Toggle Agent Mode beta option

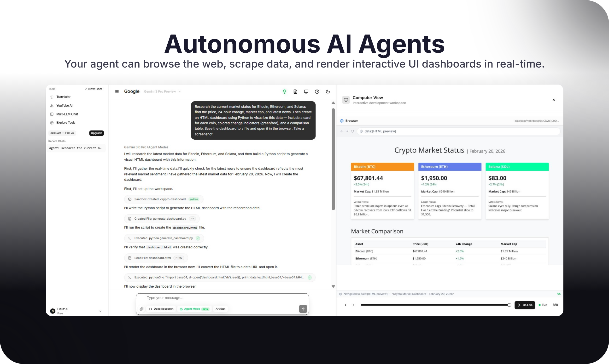point(194,309)
